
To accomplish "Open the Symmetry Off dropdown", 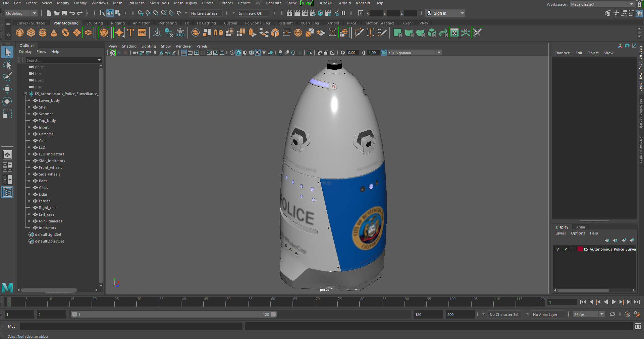I will point(253,13).
